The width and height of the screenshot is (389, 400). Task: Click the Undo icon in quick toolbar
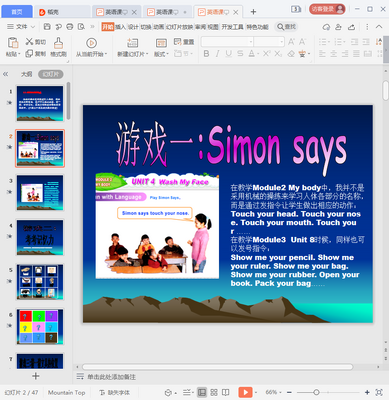[59, 27]
